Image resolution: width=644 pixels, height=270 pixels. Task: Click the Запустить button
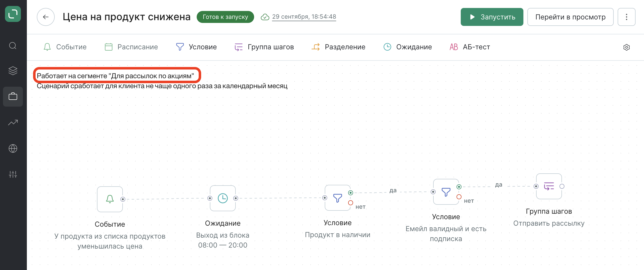(492, 17)
